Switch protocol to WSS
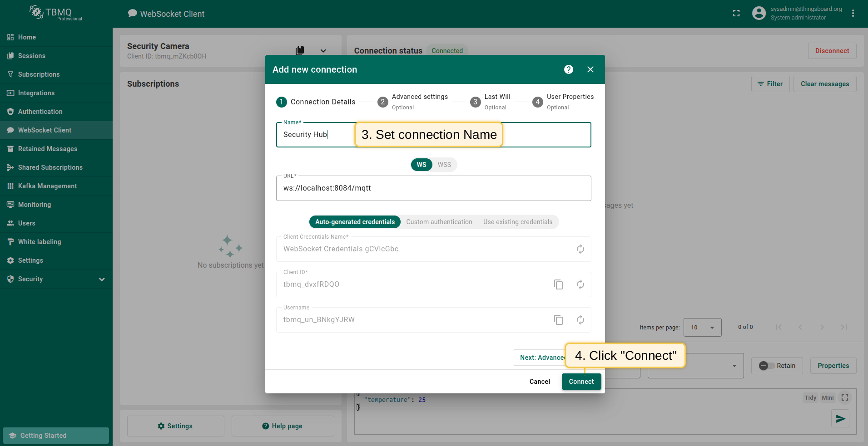 [444, 165]
